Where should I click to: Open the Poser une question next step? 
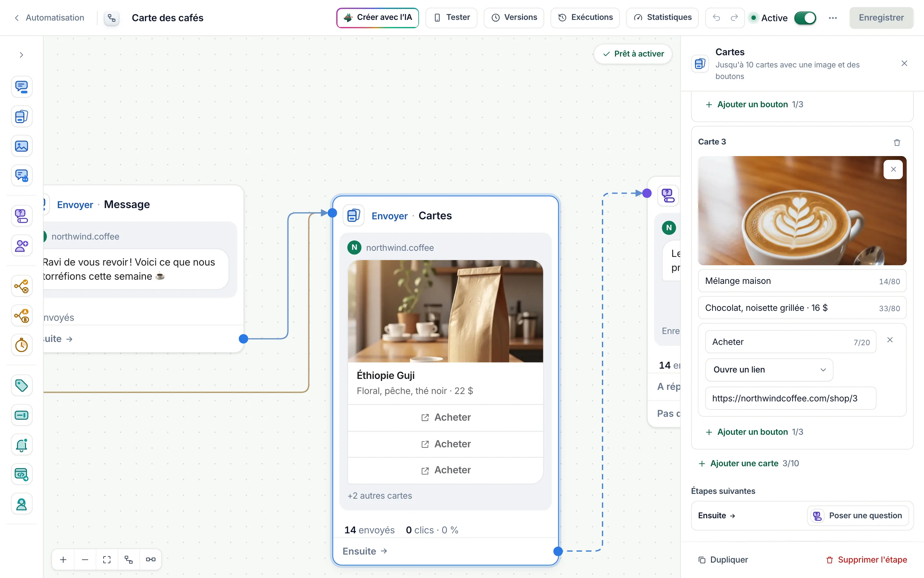coord(858,516)
